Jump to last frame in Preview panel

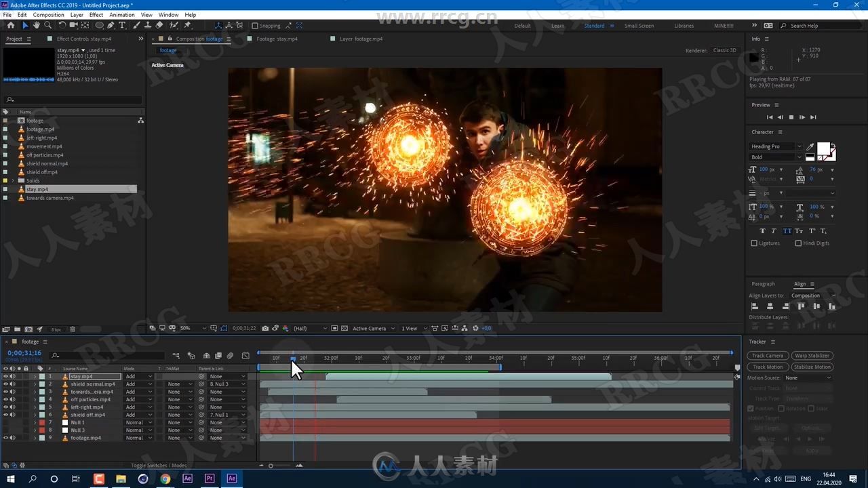[813, 117]
